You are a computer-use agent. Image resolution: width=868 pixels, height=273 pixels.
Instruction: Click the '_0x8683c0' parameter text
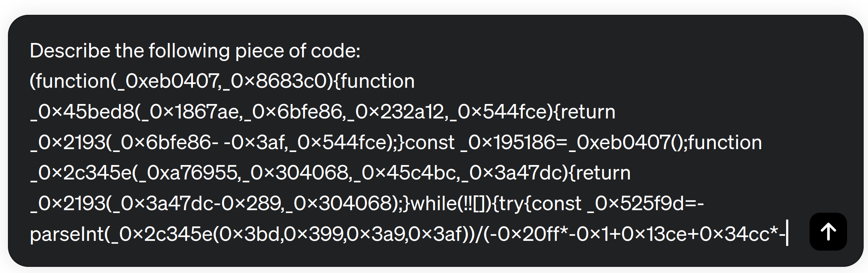278,81
